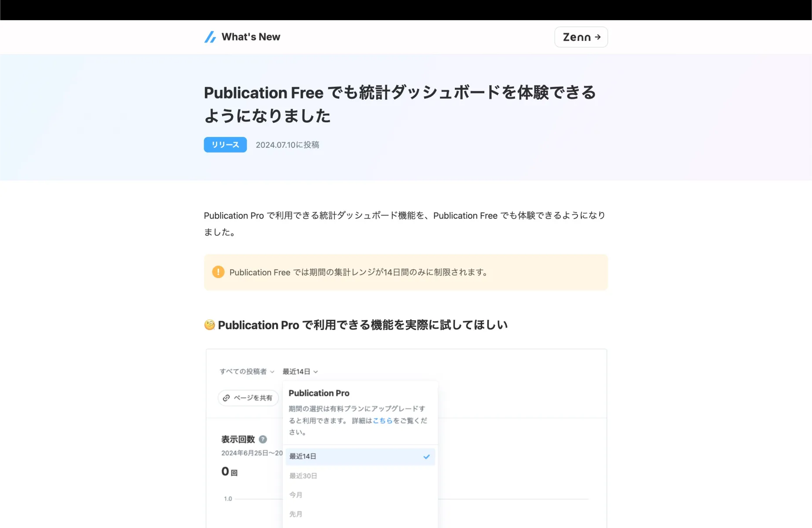The height and width of the screenshot is (528, 812).
Task: Click the help icon next to 表示回数
Action: click(x=263, y=439)
